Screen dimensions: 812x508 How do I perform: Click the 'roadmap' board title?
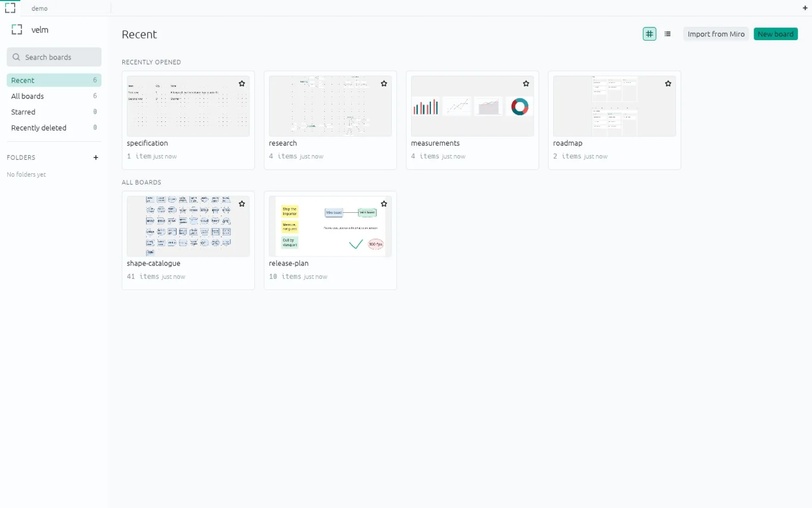pyautogui.click(x=568, y=143)
